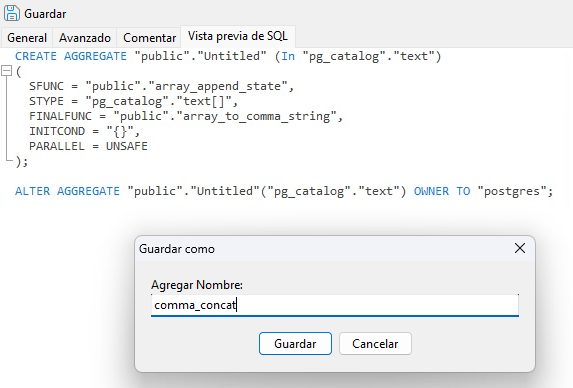This screenshot has height=388, width=573.
Task: Click the FINALFUNC line in SQL preview
Action: click(x=186, y=116)
